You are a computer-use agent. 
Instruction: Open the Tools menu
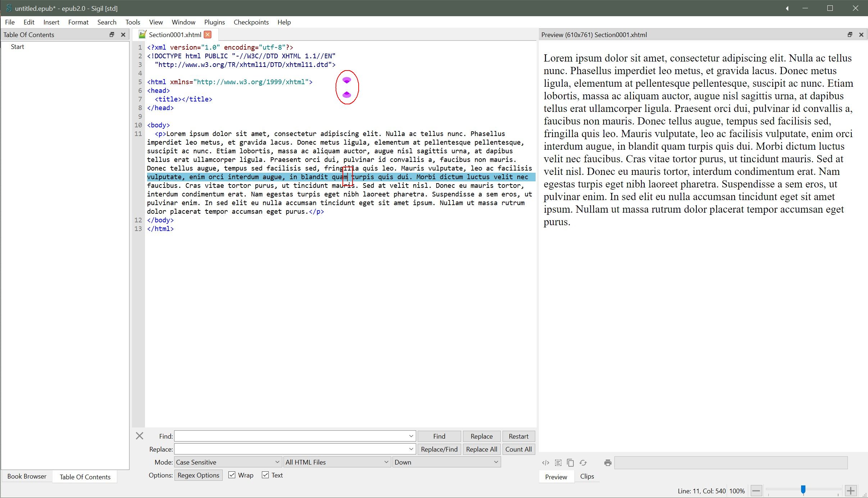pyautogui.click(x=133, y=22)
